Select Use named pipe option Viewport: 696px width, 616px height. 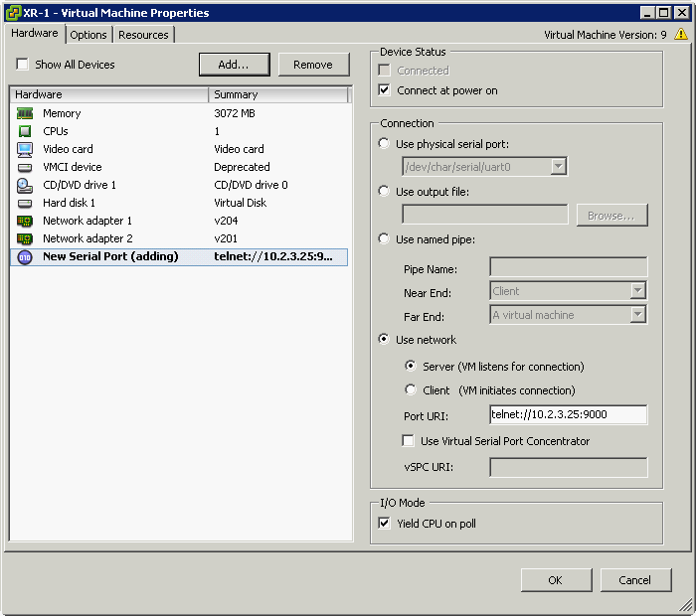coord(384,238)
